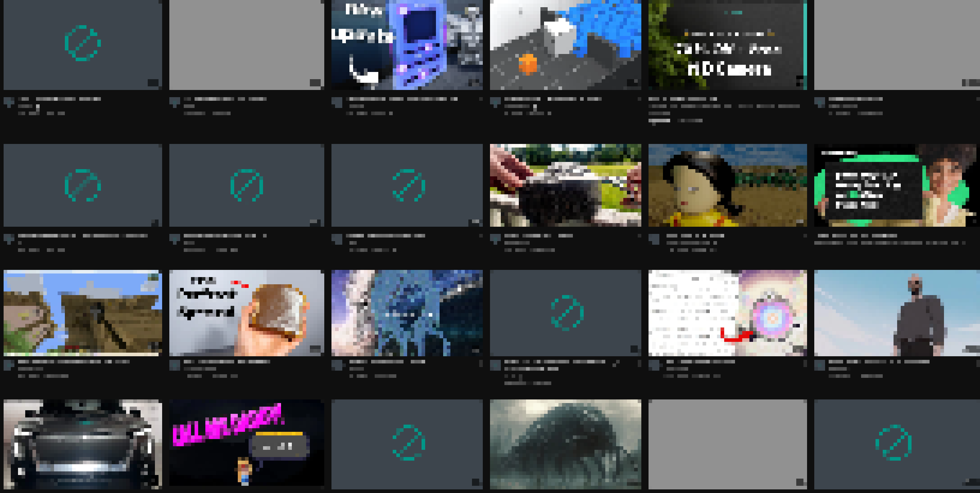The height and width of the screenshot is (493, 980).
Task: Open the Minecraft landscape video thumbnail
Action: click(x=83, y=313)
